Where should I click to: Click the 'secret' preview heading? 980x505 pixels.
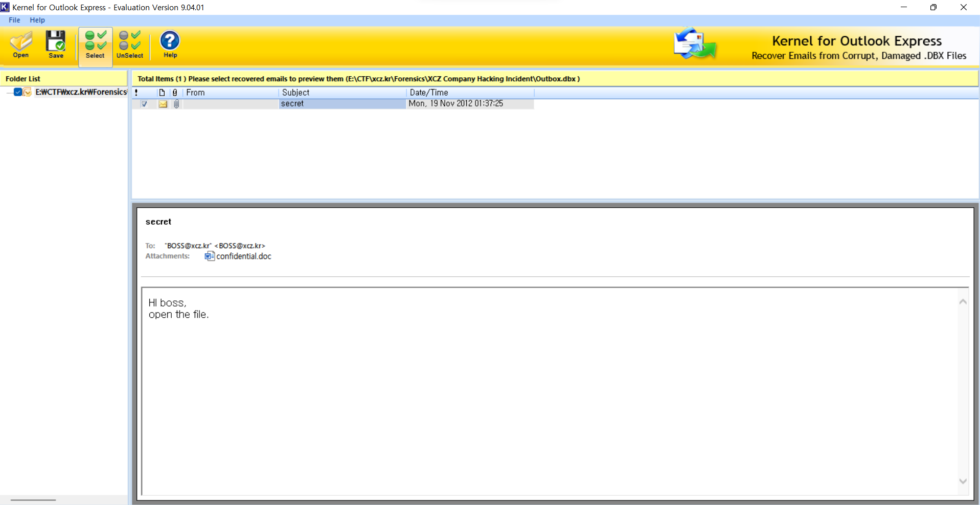[x=158, y=222]
